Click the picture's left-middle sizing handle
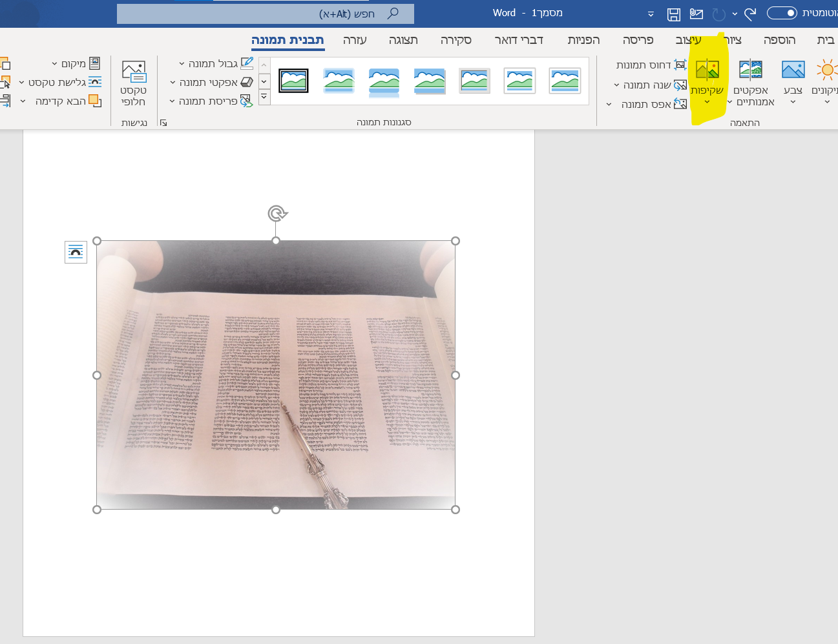838x644 pixels. click(97, 375)
